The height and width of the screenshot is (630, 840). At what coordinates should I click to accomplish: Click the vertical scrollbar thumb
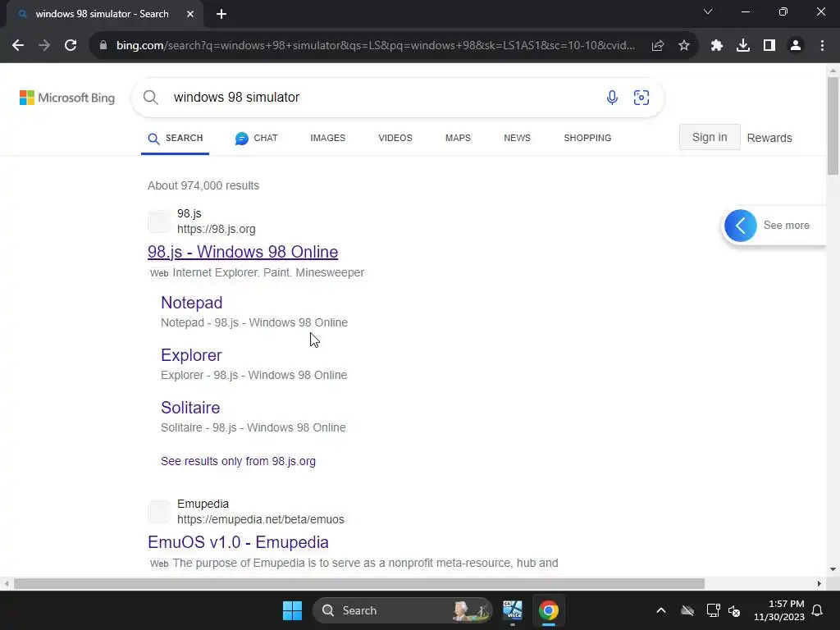[x=833, y=126]
